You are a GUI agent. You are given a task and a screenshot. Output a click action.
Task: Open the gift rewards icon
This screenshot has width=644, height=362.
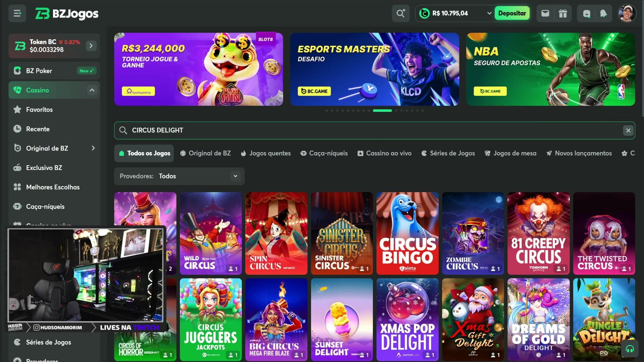[x=563, y=13]
